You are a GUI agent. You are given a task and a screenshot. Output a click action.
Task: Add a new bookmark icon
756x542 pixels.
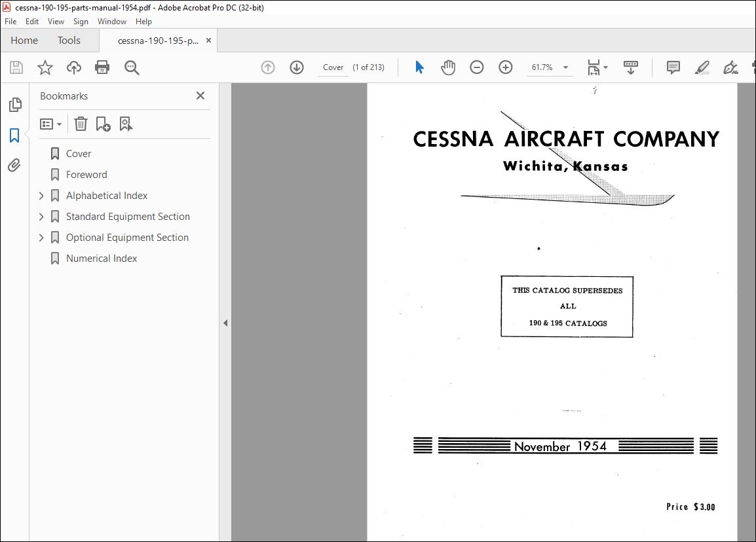[103, 124]
